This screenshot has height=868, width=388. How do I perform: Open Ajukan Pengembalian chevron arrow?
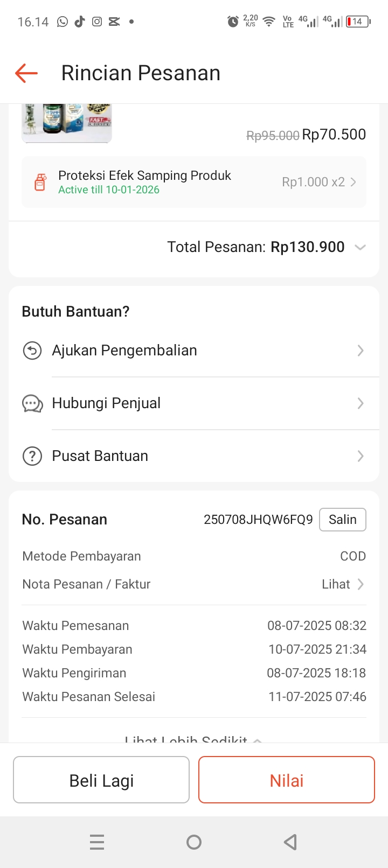pos(361,351)
